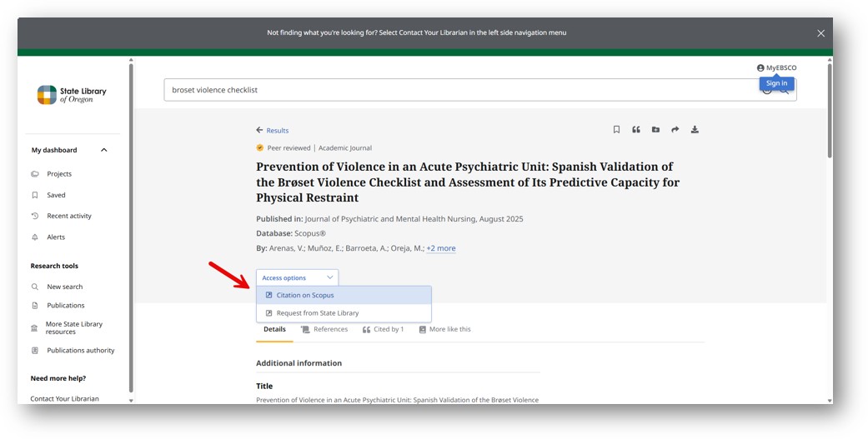
Task: Click the State Library of Oregon logo
Action: point(72,95)
